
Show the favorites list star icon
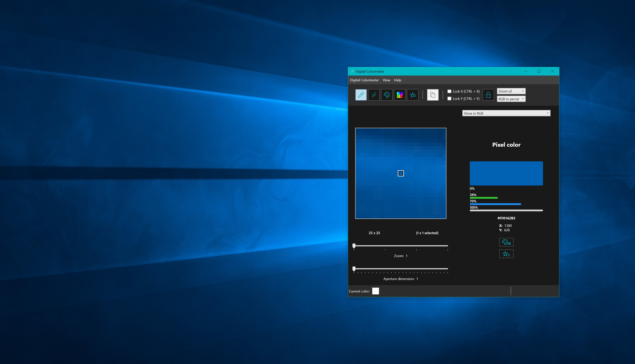413,95
